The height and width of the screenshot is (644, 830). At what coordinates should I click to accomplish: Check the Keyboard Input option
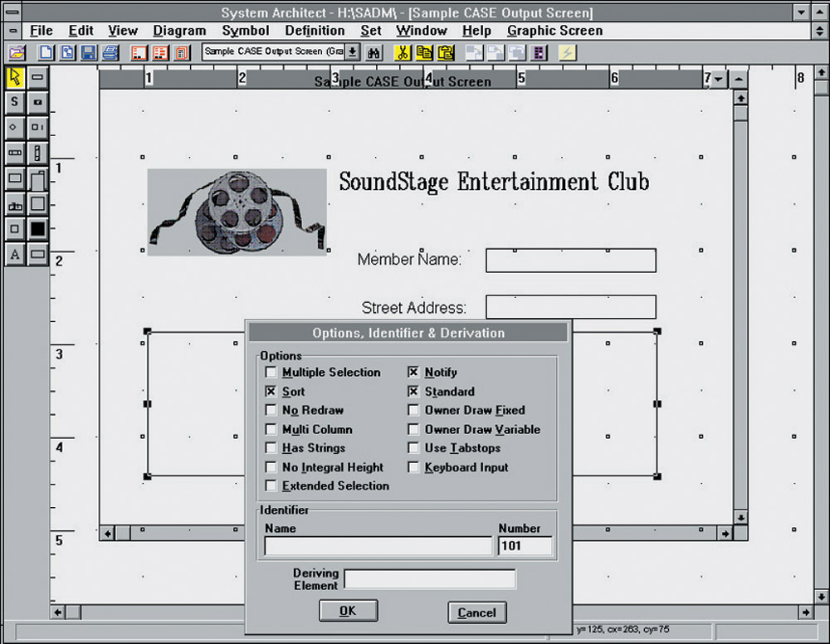pyautogui.click(x=413, y=468)
